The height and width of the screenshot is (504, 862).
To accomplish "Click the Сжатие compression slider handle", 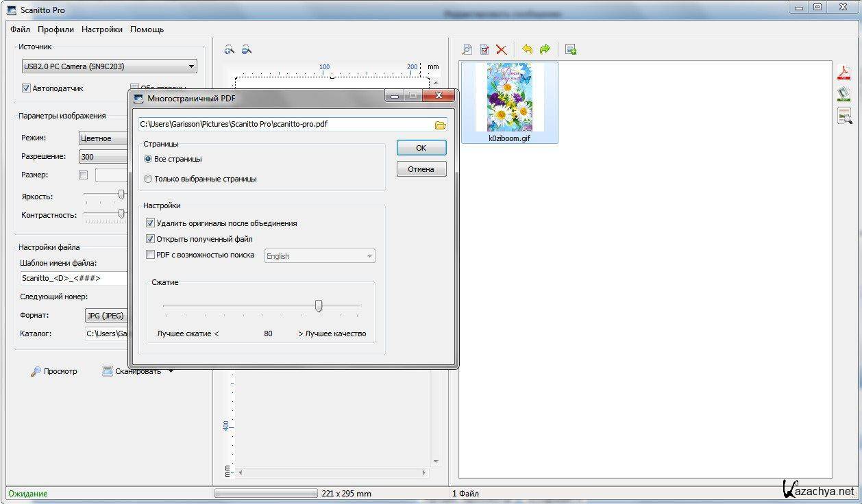I will click(319, 305).
